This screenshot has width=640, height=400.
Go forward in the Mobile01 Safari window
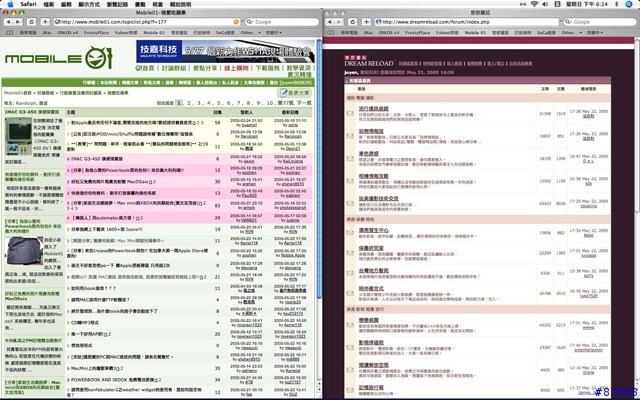pyautogui.click(x=18, y=22)
